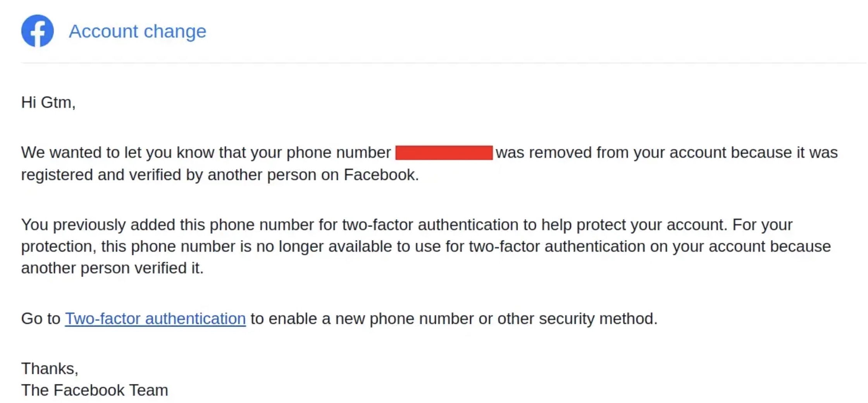Click the "Thanks," closing line
Viewport: 868px width, 403px height.
(x=50, y=368)
